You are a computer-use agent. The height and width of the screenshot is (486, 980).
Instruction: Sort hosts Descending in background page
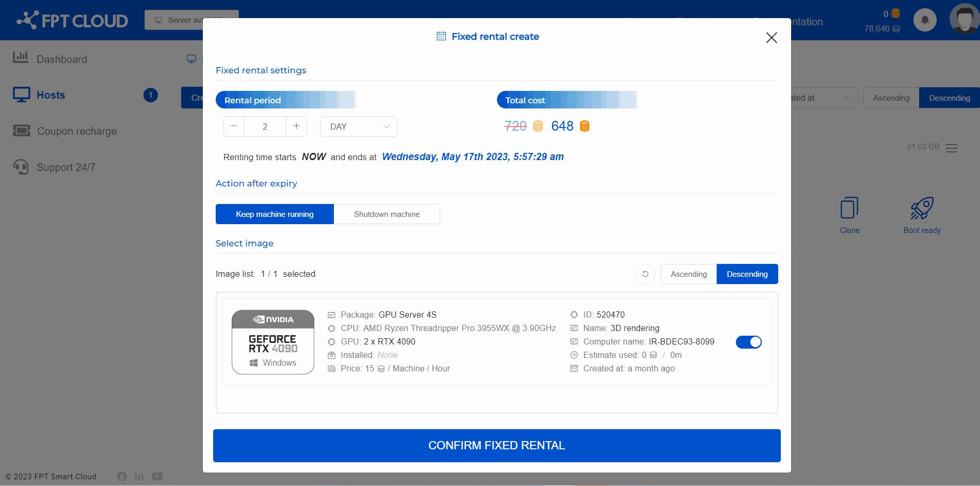point(950,98)
